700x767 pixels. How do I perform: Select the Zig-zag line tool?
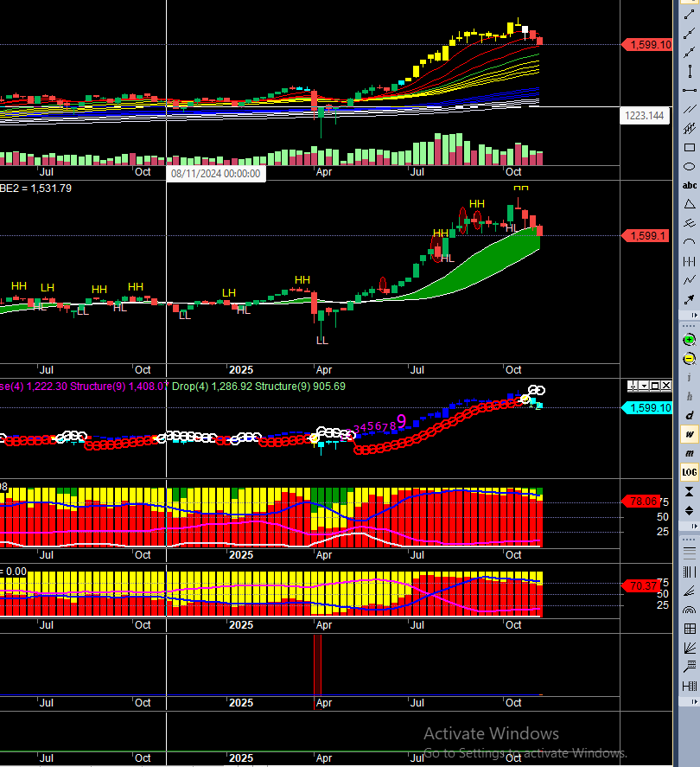(x=690, y=280)
